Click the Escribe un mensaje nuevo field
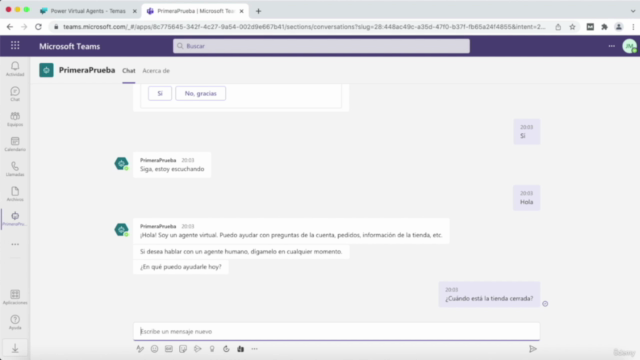Viewport: 640px width, 360px height. 336,331
